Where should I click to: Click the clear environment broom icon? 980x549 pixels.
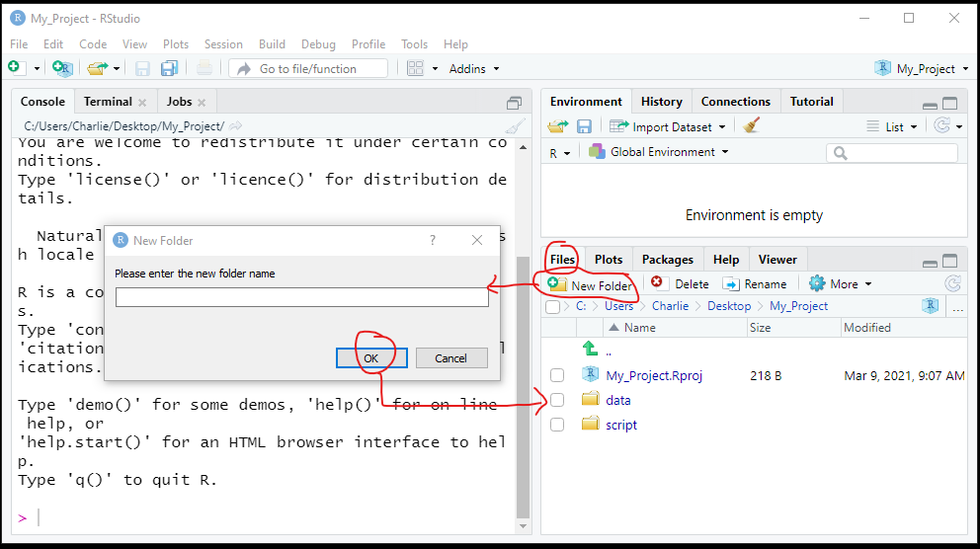coord(752,126)
